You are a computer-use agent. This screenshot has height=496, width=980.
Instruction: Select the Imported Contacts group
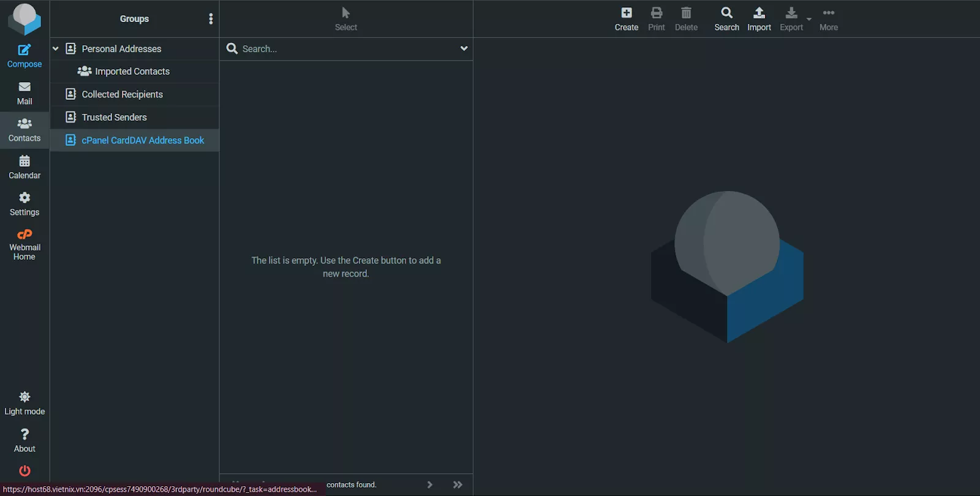tap(132, 72)
